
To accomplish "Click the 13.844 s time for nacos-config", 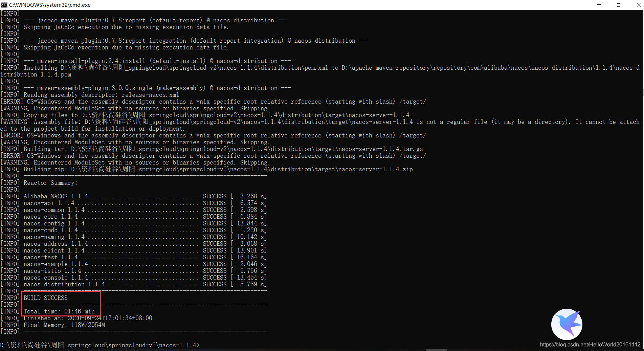I will pyautogui.click(x=250, y=223).
